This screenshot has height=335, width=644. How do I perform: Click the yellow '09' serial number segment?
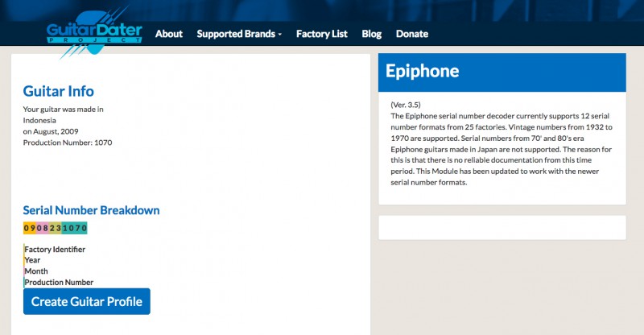pos(29,228)
